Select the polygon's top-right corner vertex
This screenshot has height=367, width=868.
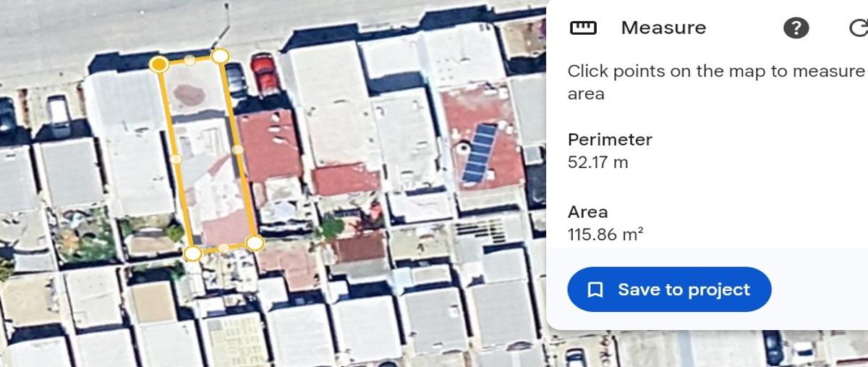[221, 56]
